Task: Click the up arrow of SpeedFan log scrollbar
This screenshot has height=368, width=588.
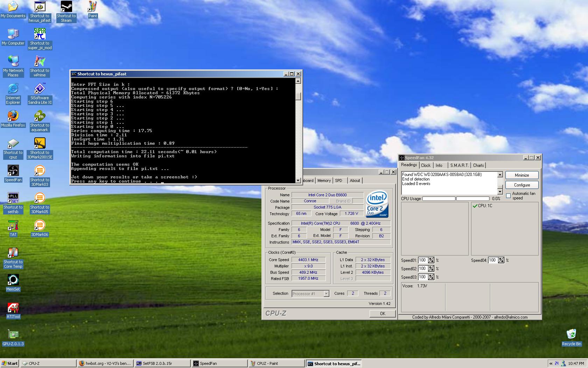Action: 500,175
